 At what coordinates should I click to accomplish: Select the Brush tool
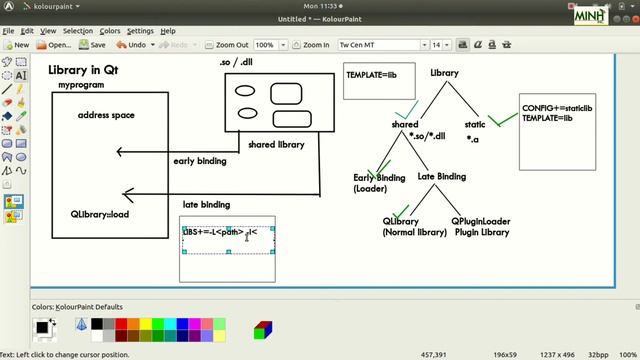point(21,102)
